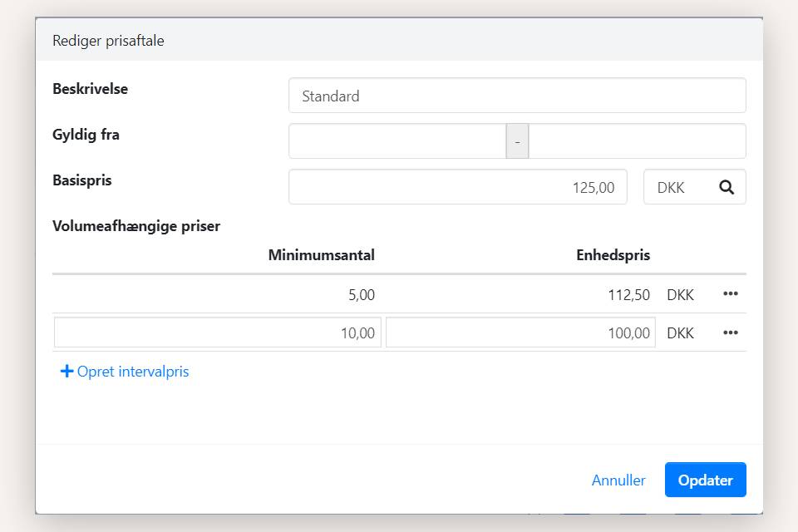Edit the 10,00 minimum quantity input
The image size is (798, 532).
coord(218,332)
